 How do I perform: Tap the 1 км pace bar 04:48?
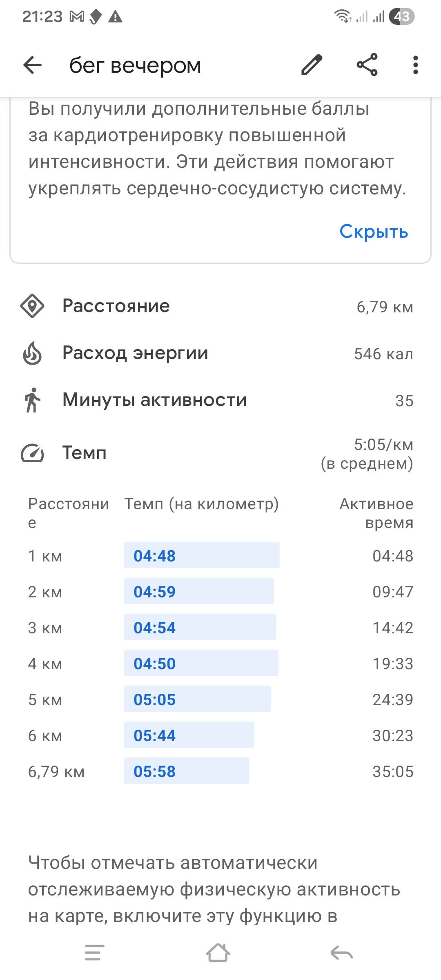202,555
